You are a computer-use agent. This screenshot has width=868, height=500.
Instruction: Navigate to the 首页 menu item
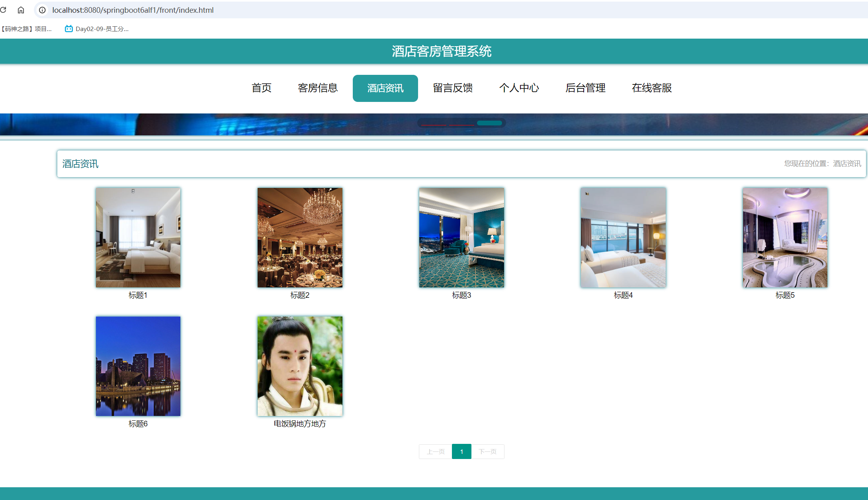(261, 88)
